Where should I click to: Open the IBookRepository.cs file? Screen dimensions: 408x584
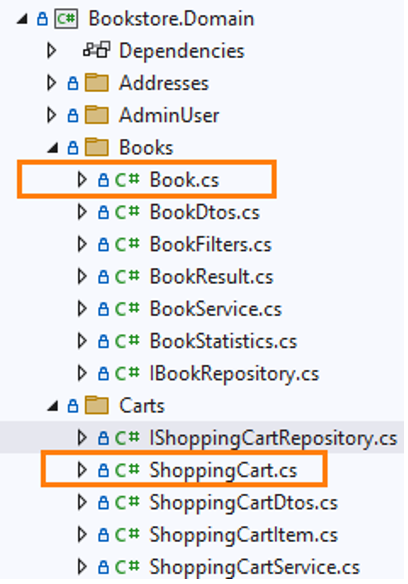click(234, 374)
